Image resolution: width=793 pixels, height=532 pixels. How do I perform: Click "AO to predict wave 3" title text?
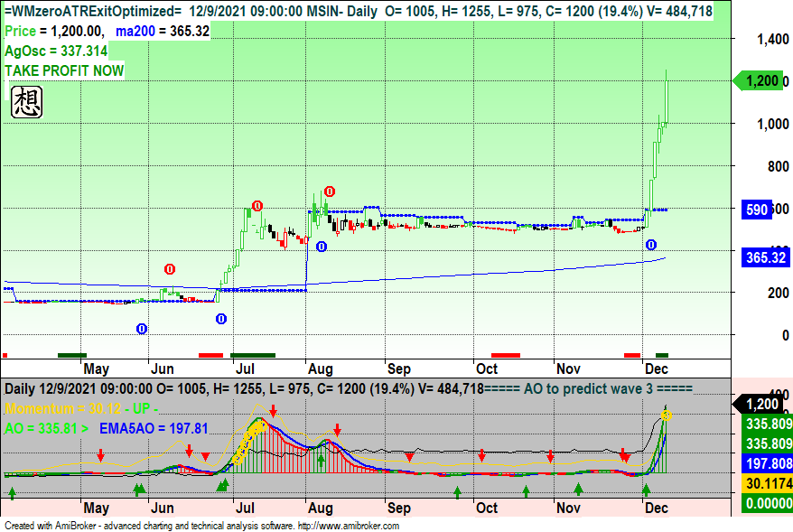coord(589,389)
